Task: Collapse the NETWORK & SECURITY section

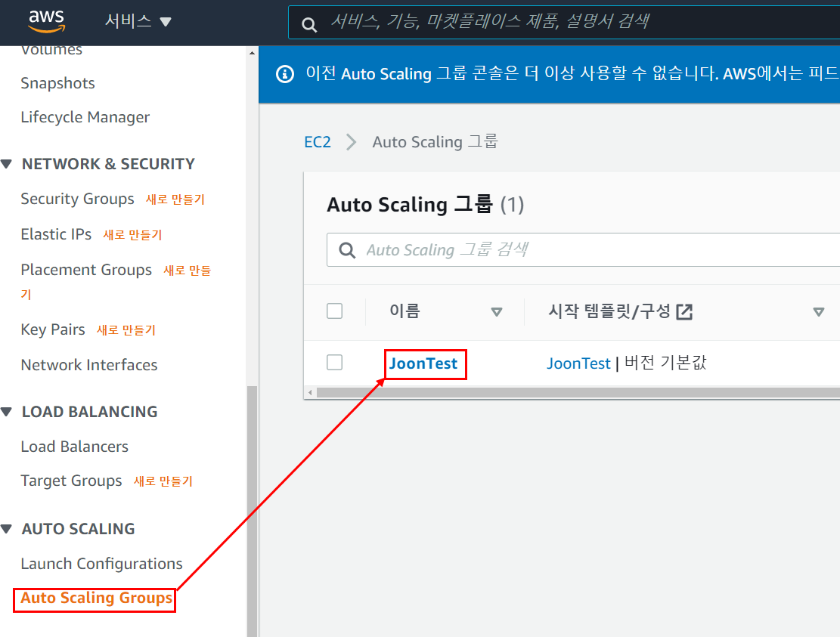Action: [7, 164]
